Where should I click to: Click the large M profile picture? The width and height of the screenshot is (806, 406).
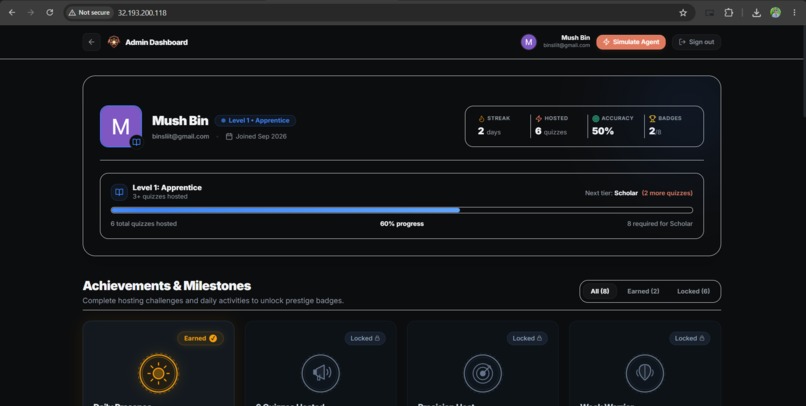click(121, 126)
